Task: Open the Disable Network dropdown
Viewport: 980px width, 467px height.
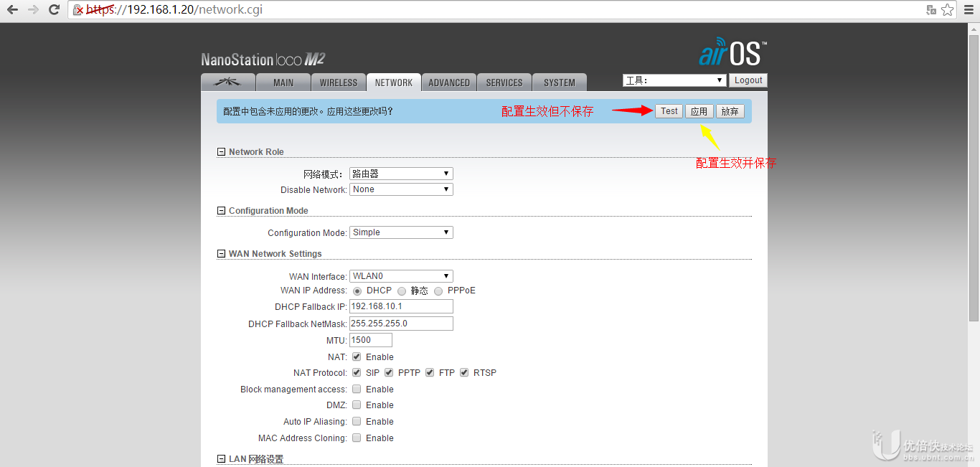Action: (401, 189)
